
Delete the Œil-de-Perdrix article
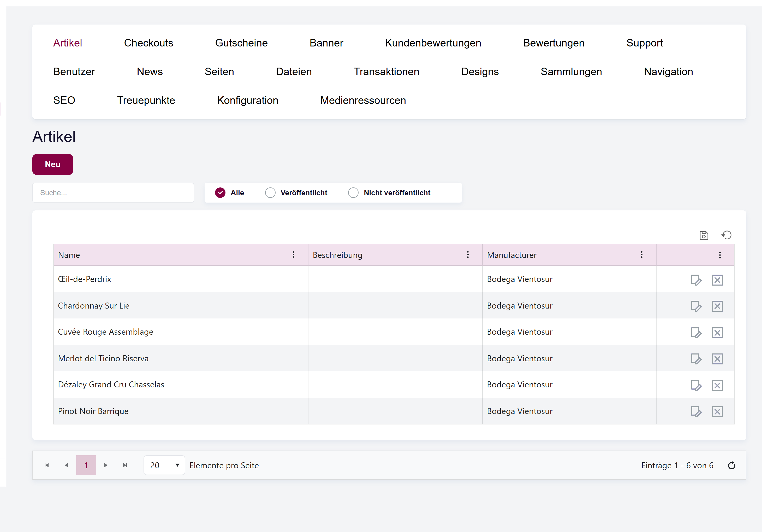[717, 280]
